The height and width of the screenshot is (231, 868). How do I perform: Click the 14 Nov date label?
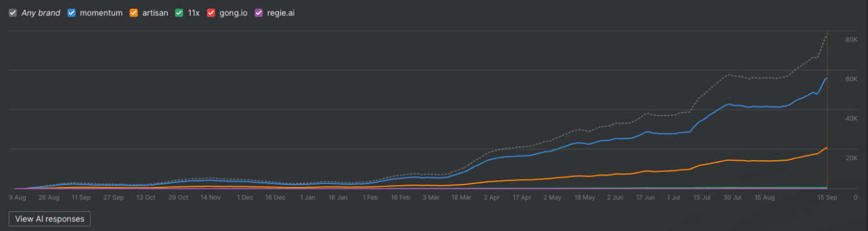tap(211, 197)
